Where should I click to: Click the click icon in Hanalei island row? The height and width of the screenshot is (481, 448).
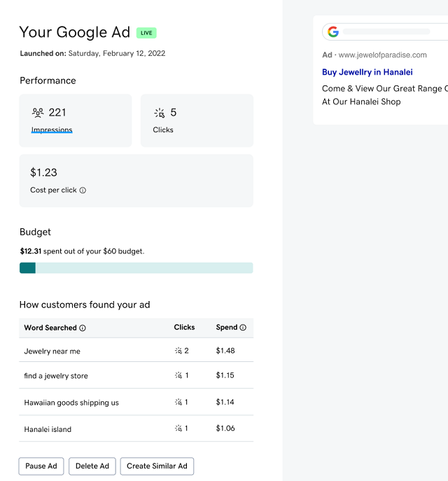click(x=178, y=428)
